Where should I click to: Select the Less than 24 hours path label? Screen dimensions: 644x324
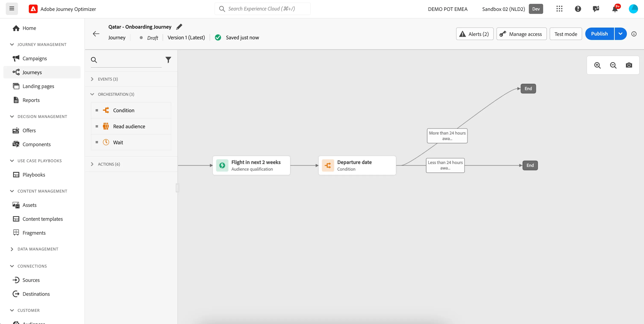pos(445,165)
